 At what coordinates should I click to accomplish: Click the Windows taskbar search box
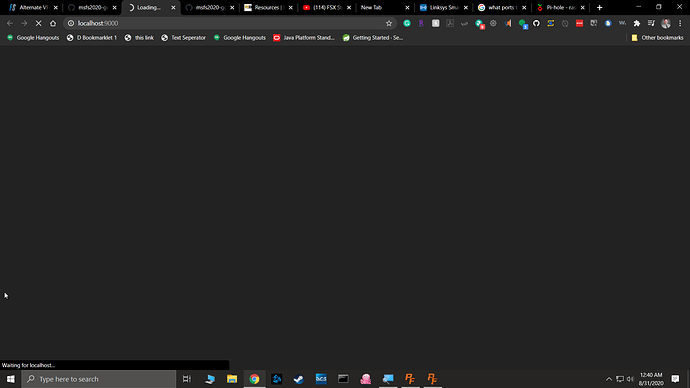pos(99,379)
